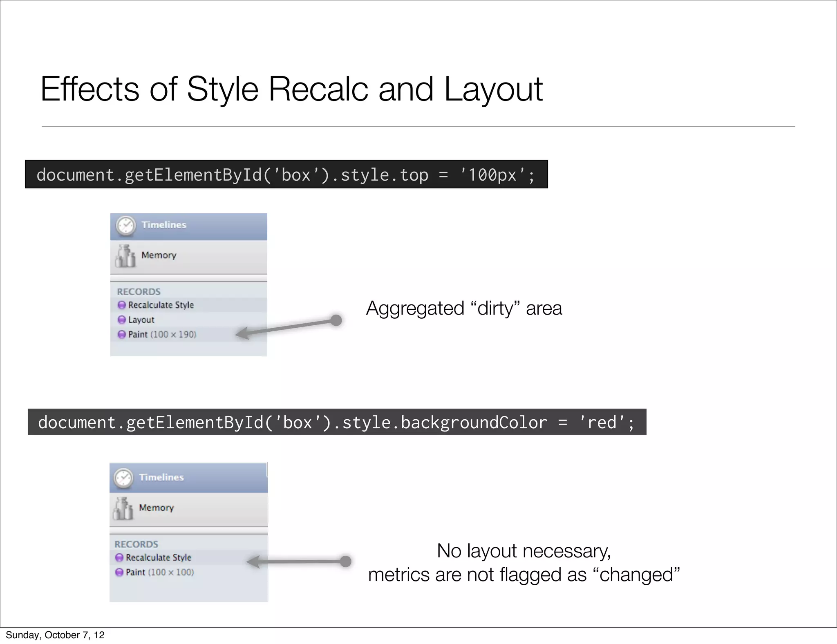
Task: Click the backgroundColor code snippet box
Action: click(x=337, y=422)
